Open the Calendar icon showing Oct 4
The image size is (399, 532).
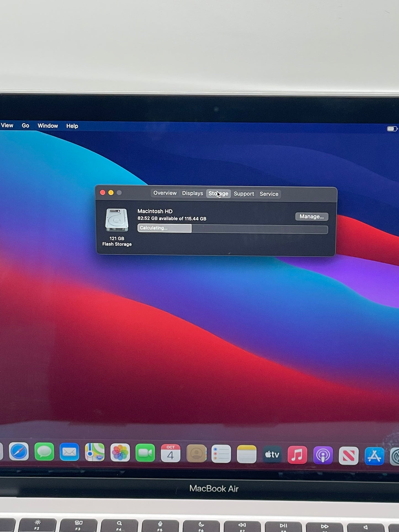coord(171,453)
